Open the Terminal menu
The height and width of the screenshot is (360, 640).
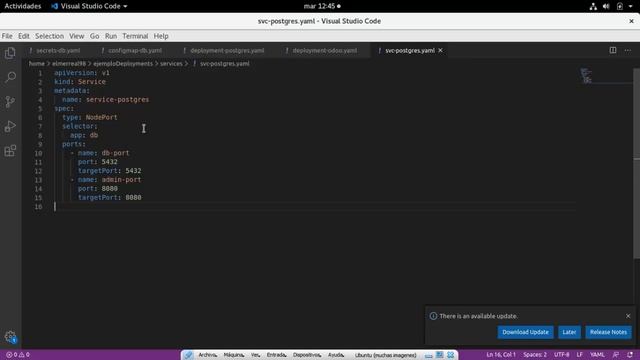[135, 36]
